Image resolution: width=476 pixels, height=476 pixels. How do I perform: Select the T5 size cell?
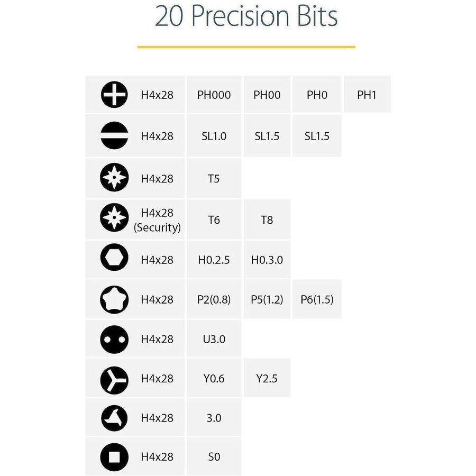click(214, 178)
